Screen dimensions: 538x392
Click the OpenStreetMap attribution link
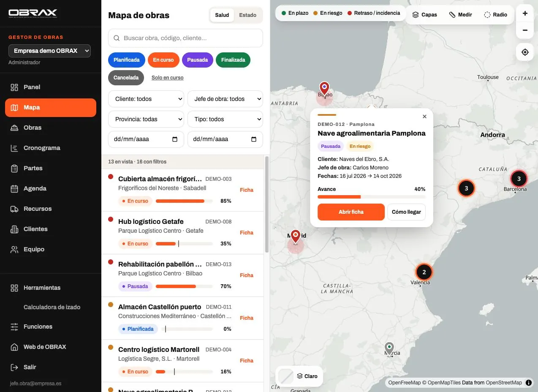tap(504, 383)
